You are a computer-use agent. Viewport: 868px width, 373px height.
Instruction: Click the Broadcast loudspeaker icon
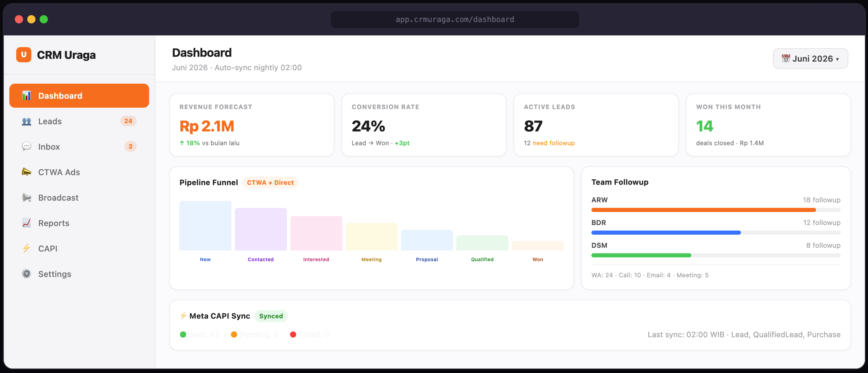point(27,198)
